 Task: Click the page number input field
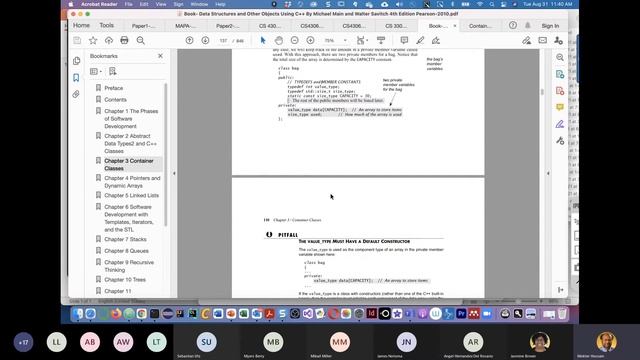point(223,40)
